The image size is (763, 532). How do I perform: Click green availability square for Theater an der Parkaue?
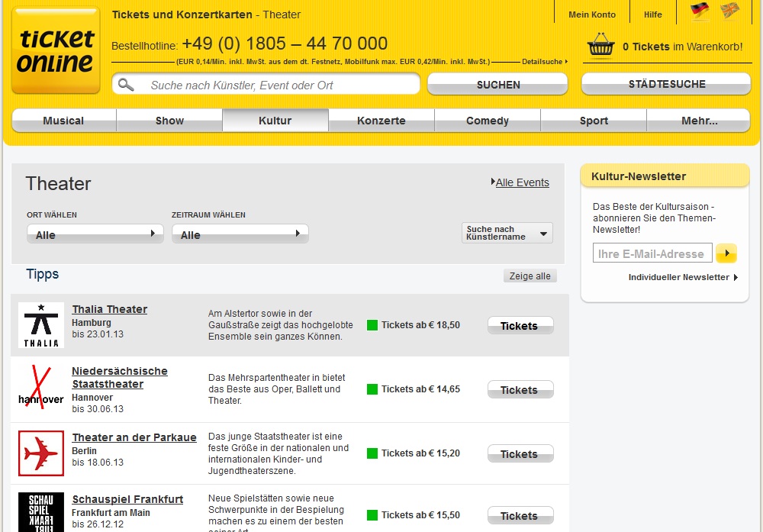tap(372, 453)
